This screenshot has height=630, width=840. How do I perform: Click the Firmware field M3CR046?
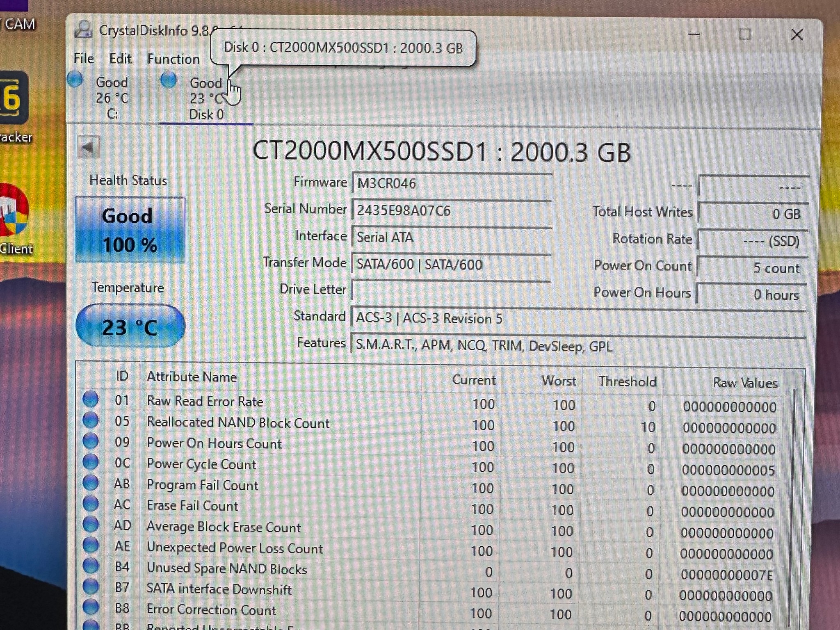pos(451,183)
